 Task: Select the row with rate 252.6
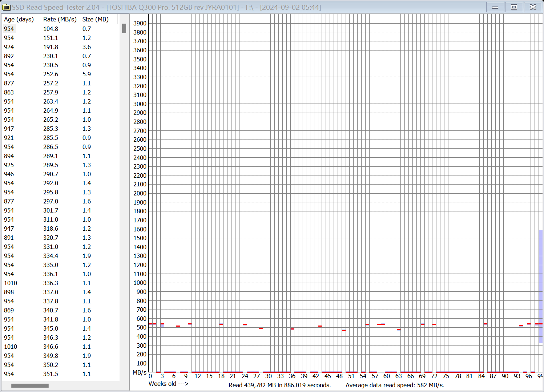61,74
